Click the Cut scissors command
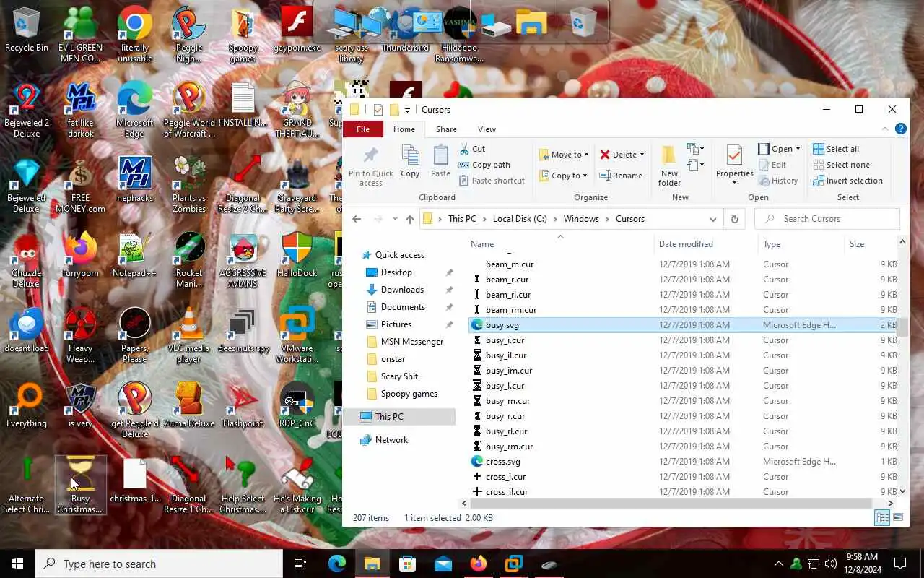Viewport: 924px width, 578px height. click(x=472, y=149)
